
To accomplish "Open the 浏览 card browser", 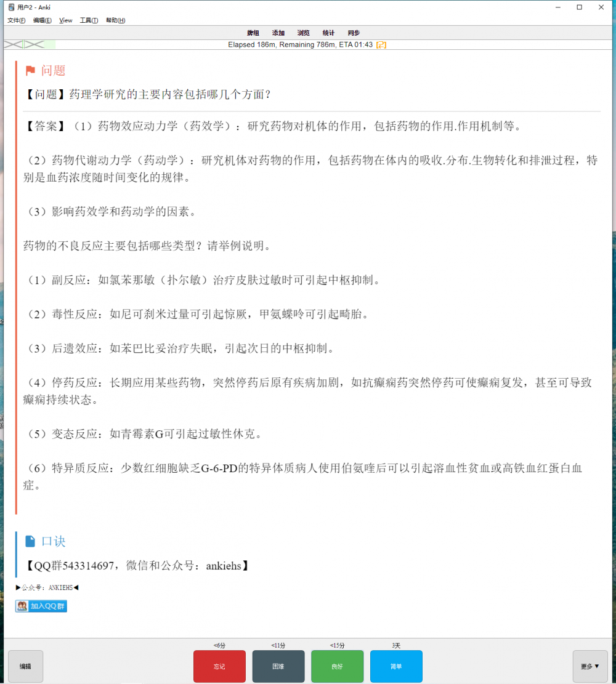I will [x=304, y=33].
